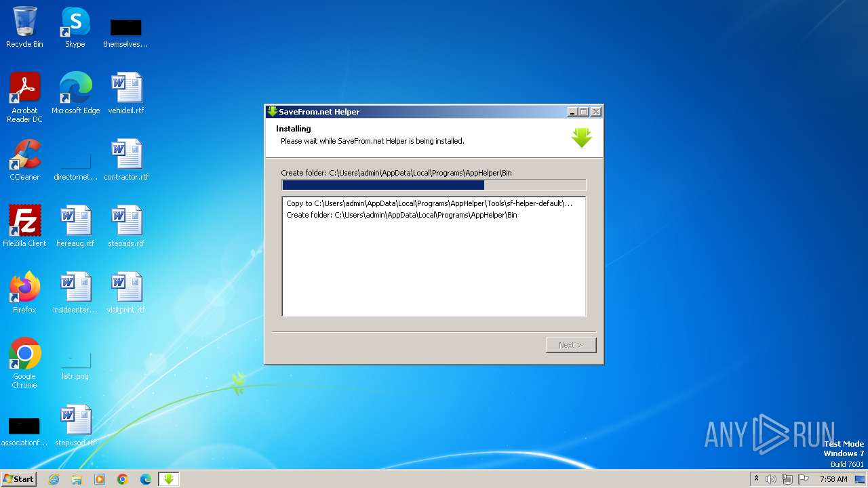This screenshot has width=868, height=488.
Task: Select the associationf... desktop file
Action: tap(24, 432)
